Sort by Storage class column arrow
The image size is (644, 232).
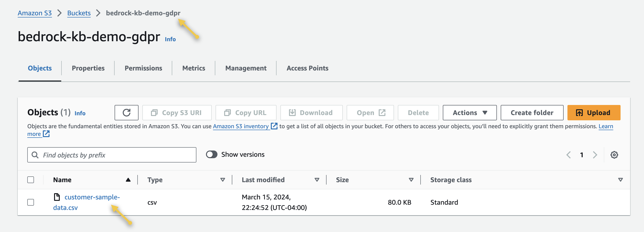[620, 180]
